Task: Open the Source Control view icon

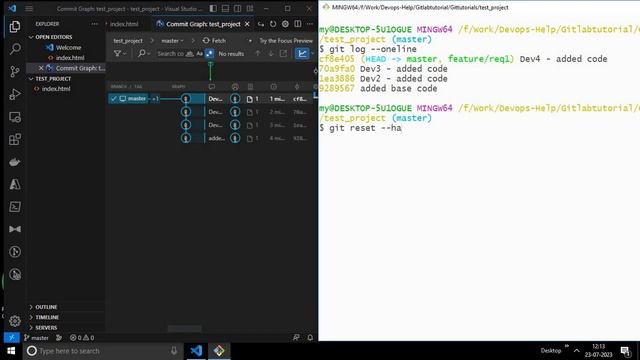Action: (x=15, y=71)
